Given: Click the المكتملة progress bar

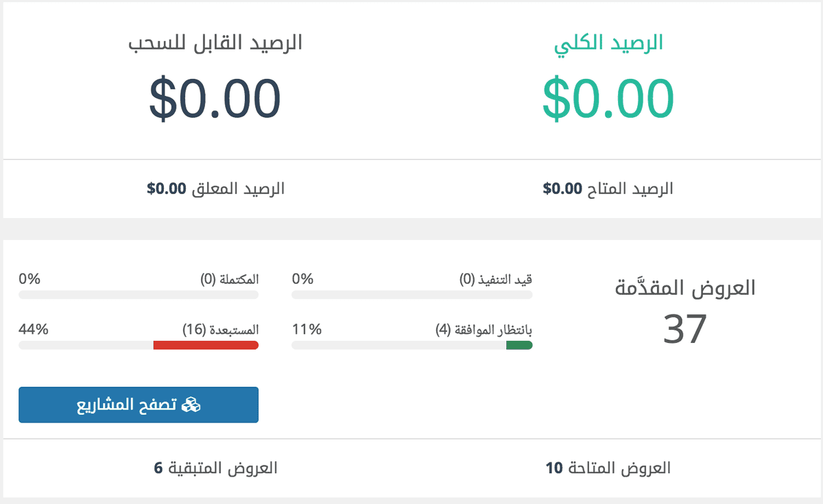Looking at the screenshot, I should (139, 295).
